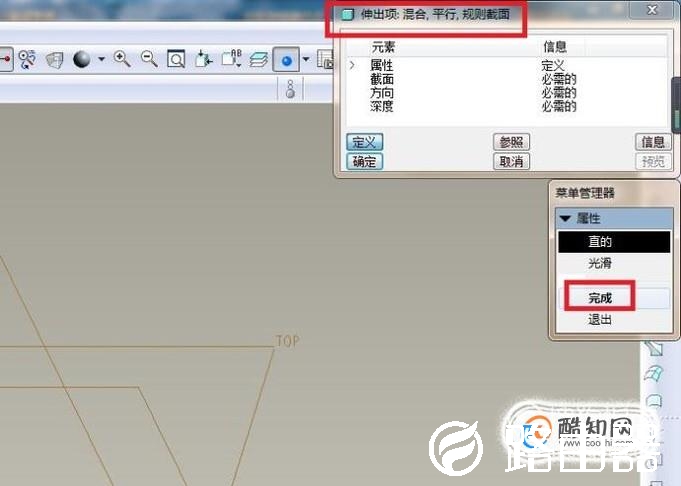Select the 深度 element row
This screenshot has height=486, width=681.
coord(506,106)
